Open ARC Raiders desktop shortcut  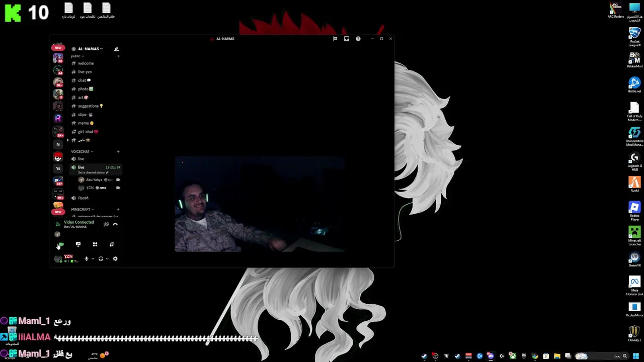pyautogui.click(x=616, y=10)
